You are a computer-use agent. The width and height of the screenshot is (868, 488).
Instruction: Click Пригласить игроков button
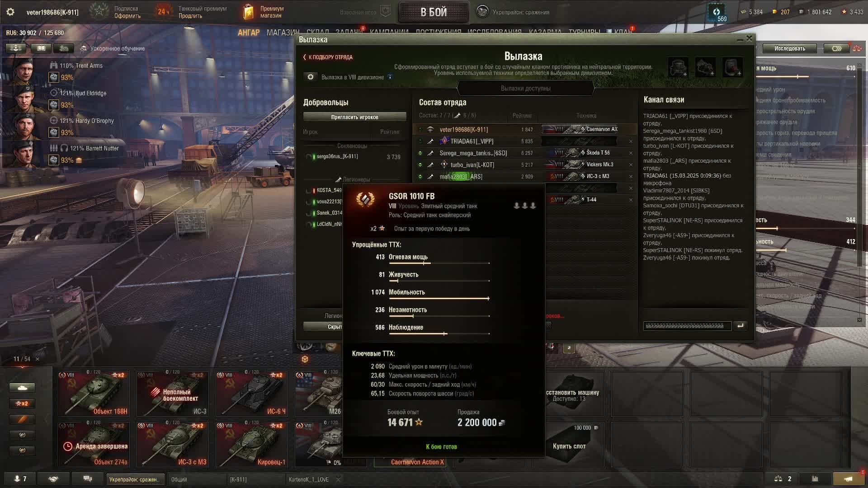tap(355, 117)
